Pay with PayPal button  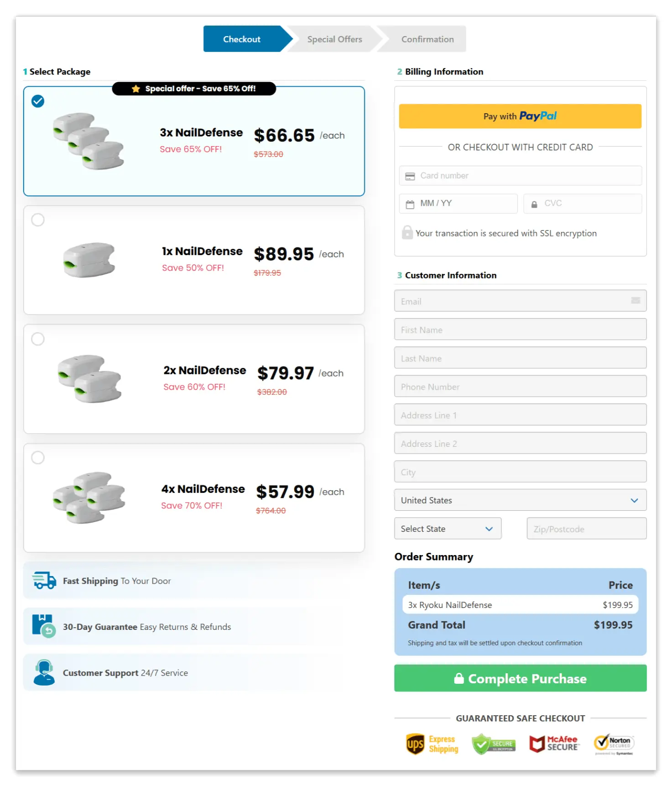click(520, 116)
